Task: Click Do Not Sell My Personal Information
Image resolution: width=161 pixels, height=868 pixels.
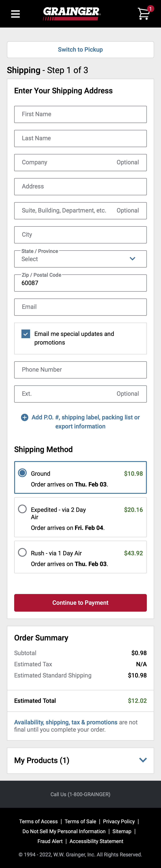Action: click(64, 831)
